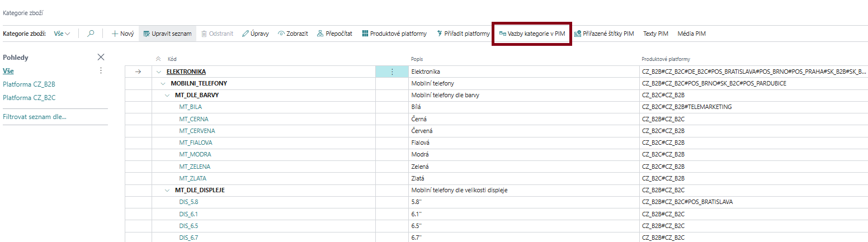Open Přiřazené štítky PIM

coord(604,34)
